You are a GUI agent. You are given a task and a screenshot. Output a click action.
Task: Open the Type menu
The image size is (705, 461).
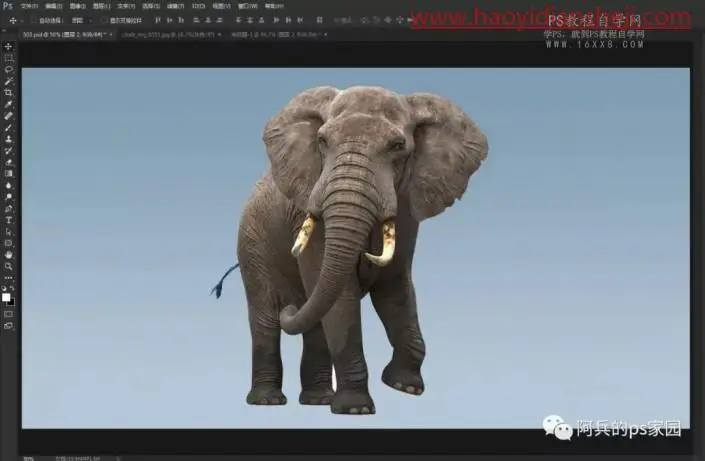tap(126, 6)
